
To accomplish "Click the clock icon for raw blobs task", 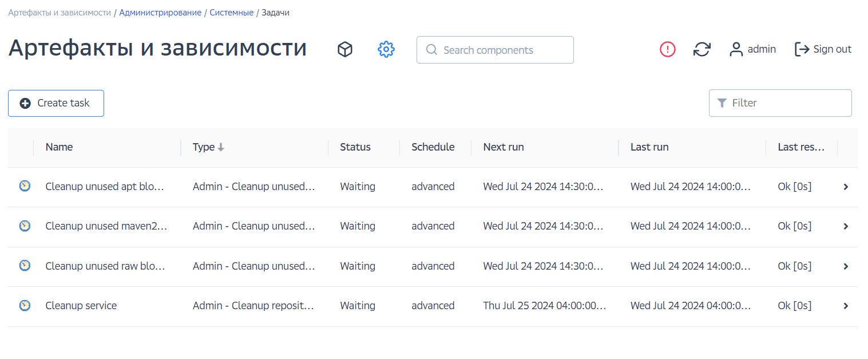I will 25,266.
